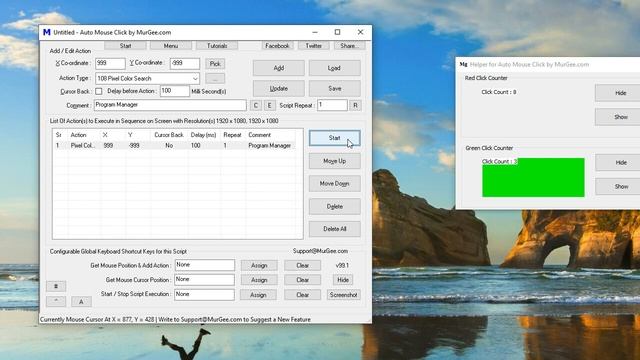The width and height of the screenshot is (640, 360).
Task: Click the Update action button
Action: 279,89
